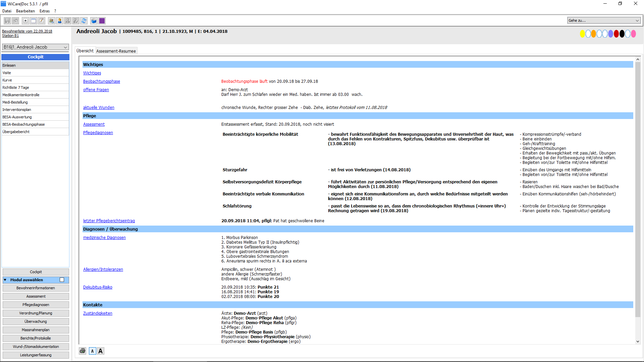Click the blank window toolbar icon
Screen dimensions: 644x362
[x=34, y=21]
